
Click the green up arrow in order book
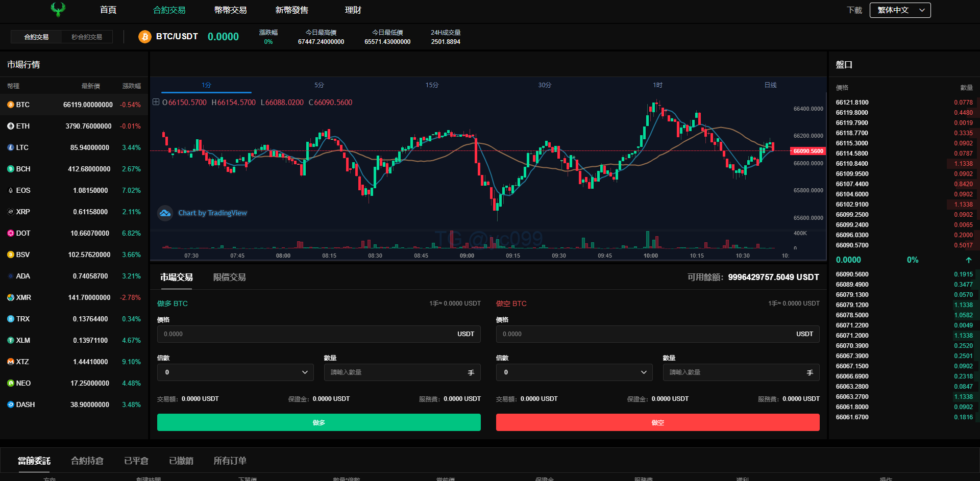[968, 260]
